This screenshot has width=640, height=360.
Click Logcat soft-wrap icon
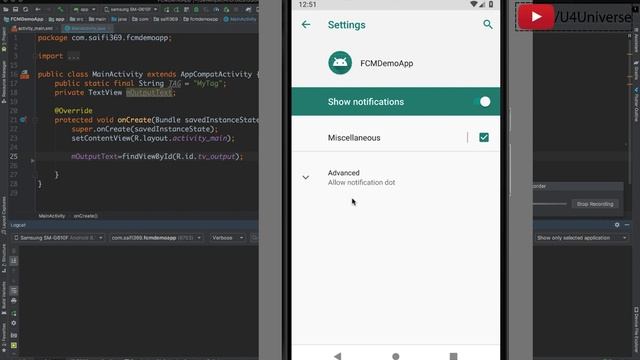coord(13,291)
